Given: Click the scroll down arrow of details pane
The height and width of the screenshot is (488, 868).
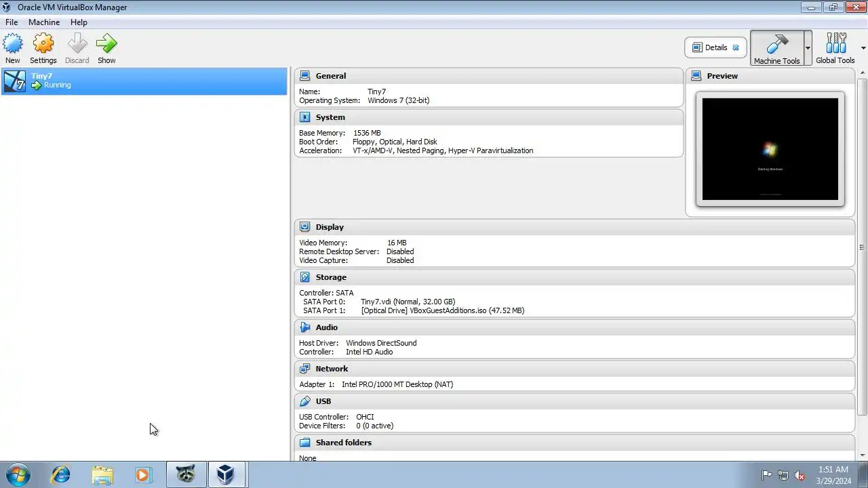Looking at the screenshot, I should [x=863, y=455].
